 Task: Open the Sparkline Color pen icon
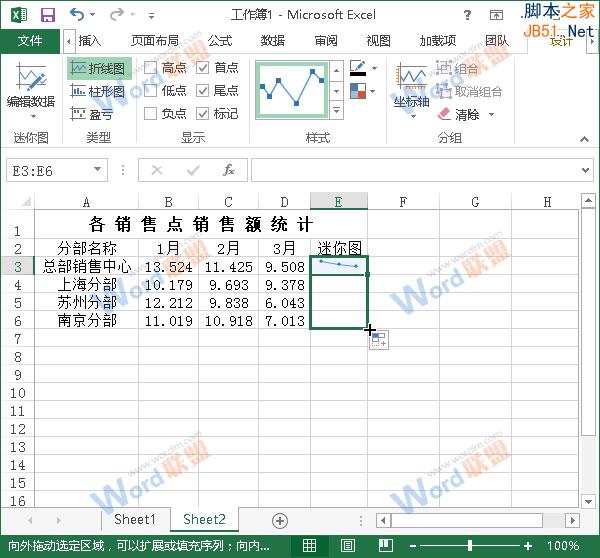coord(358,69)
